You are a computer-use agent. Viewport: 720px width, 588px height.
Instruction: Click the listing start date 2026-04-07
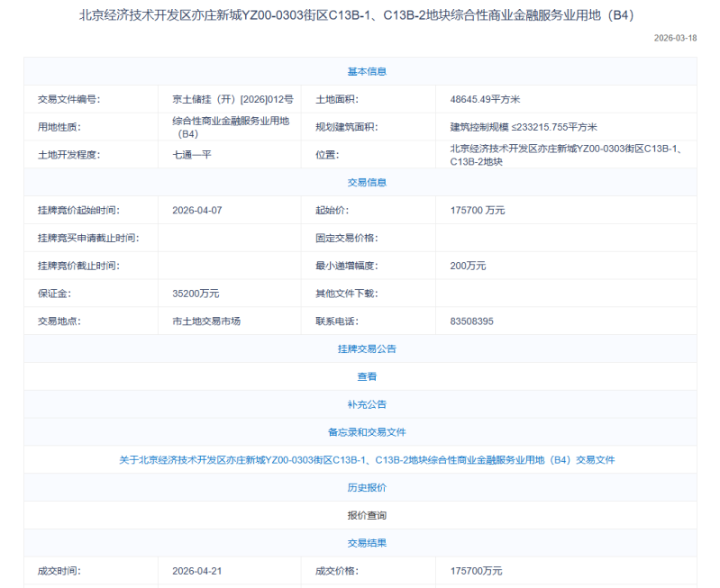(x=196, y=210)
